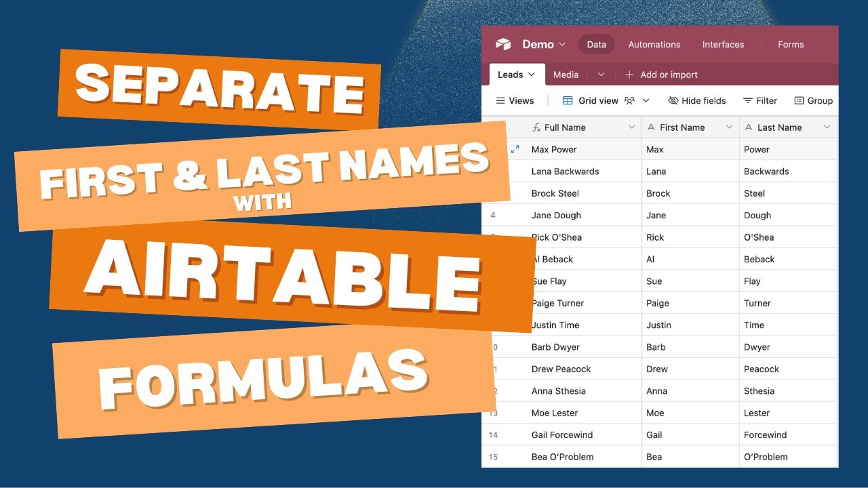868x488 pixels.
Task: Click Add or import button
Action: coord(661,75)
